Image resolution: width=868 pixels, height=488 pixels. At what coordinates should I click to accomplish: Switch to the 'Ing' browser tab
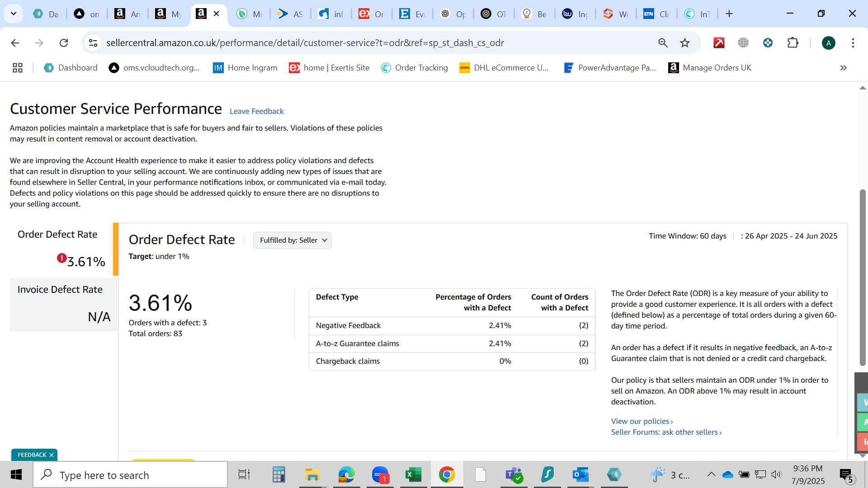575,14
